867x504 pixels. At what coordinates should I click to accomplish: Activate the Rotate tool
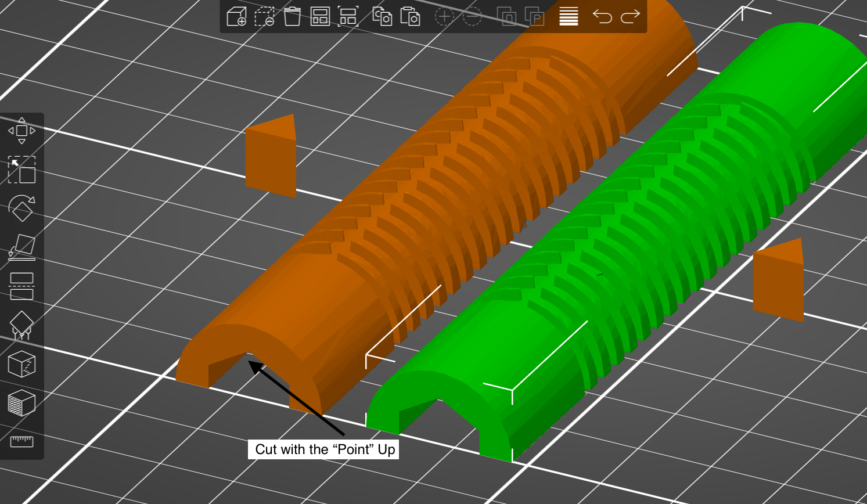21,208
